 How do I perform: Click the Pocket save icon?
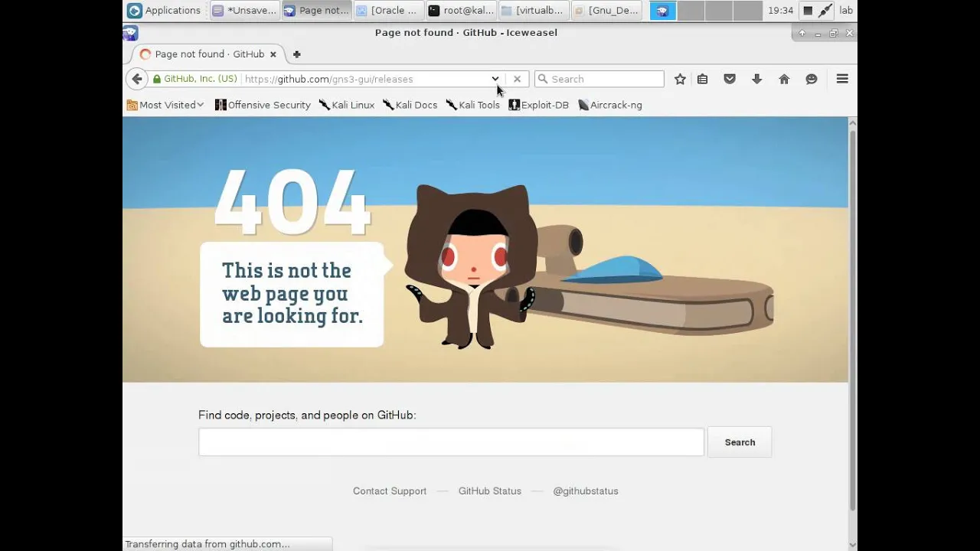(x=730, y=79)
